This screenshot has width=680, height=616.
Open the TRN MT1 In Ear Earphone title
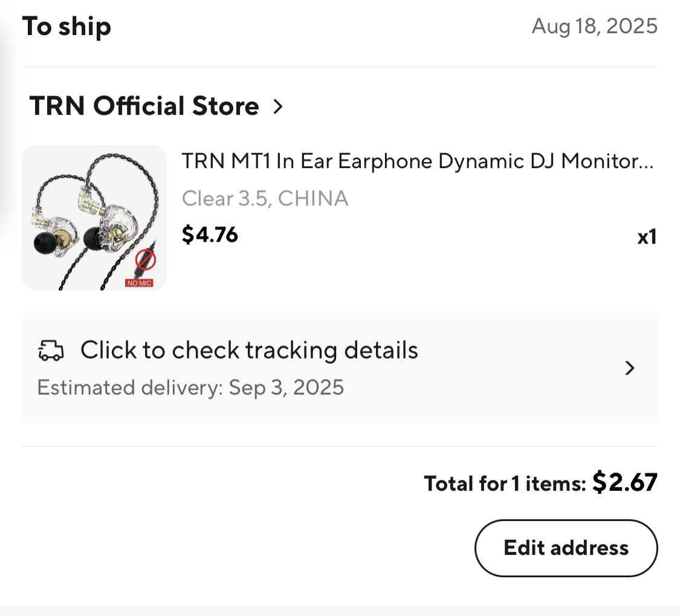(x=417, y=161)
